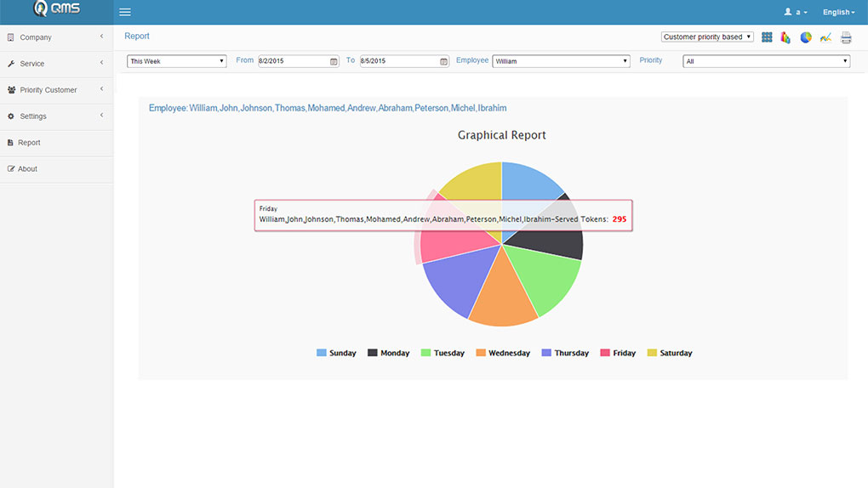Image resolution: width=868 pixels, height=488 pixels.
Task: Click the user profile silhouette icon
Action: point(788,12)
